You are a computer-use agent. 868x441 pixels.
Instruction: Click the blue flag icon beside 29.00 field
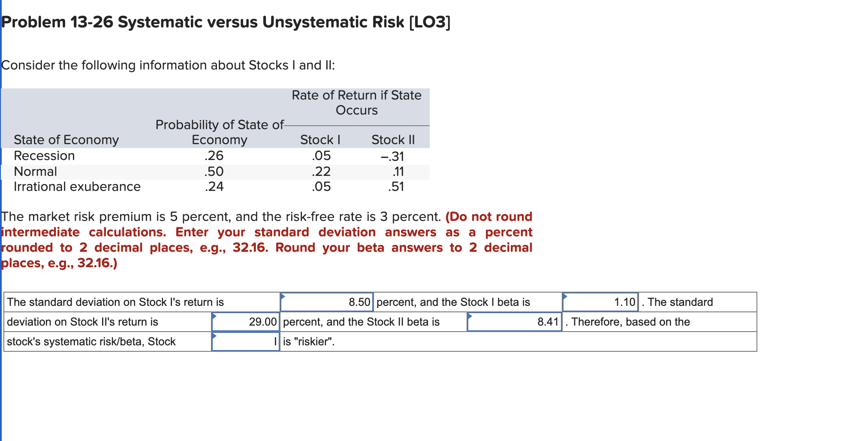(215, 316)
